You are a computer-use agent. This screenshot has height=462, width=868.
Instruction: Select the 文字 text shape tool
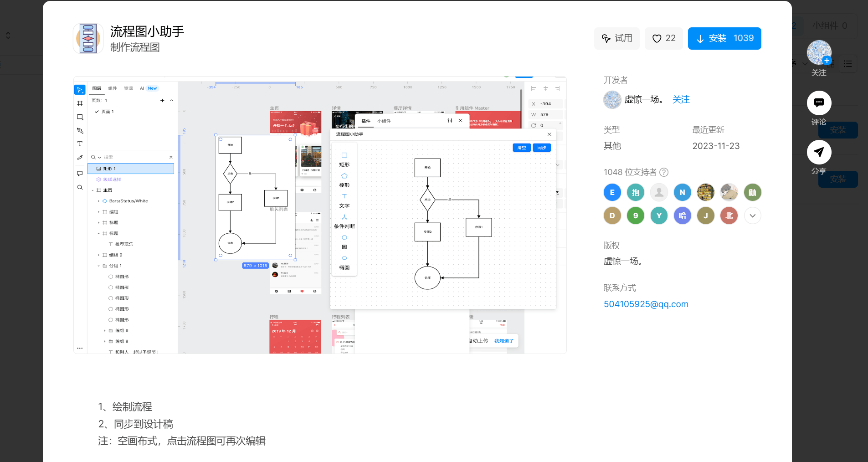pyautogui.click(x=344, y=200)
